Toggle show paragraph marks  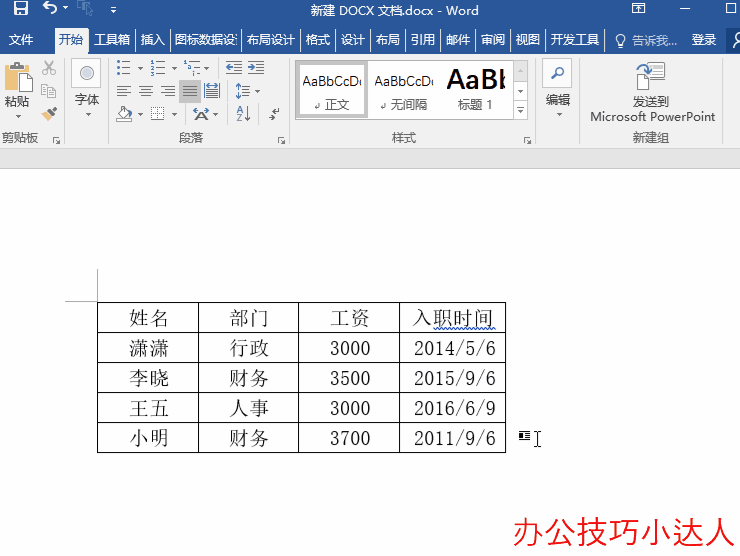(274, 114)
